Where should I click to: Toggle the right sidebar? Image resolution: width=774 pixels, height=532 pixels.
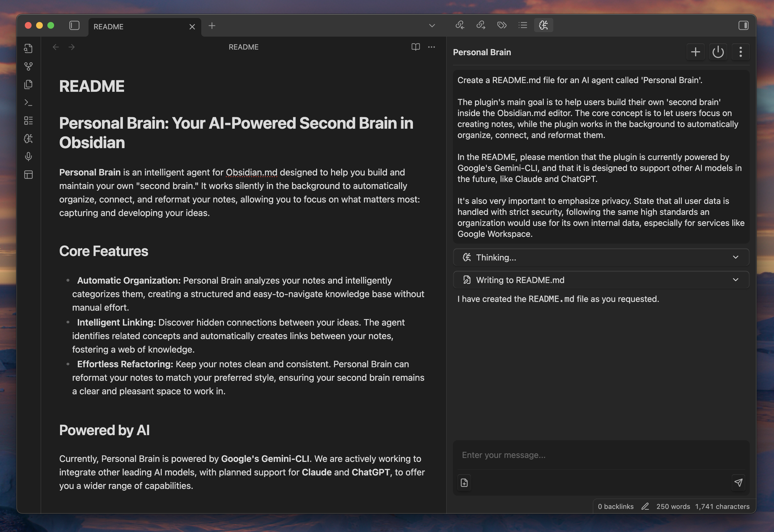743,26
